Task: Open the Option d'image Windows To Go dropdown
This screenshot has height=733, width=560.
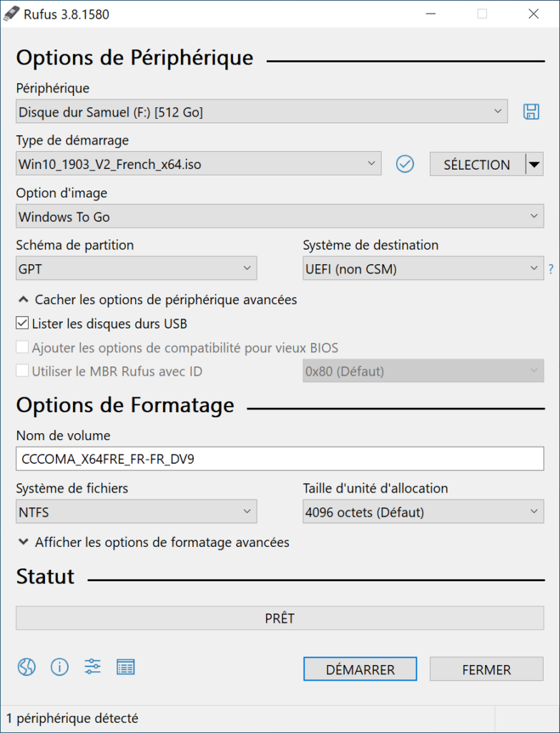Action: pyautogui.click(x=280, y=216)
